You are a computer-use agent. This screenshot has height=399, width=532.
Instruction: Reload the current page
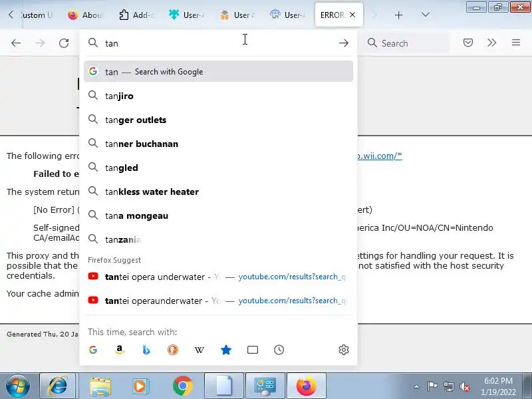[64, 43]
